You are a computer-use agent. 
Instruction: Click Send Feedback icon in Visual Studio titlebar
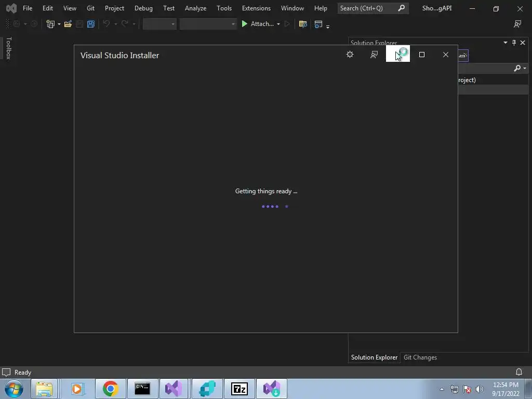(x=517, y=24)
